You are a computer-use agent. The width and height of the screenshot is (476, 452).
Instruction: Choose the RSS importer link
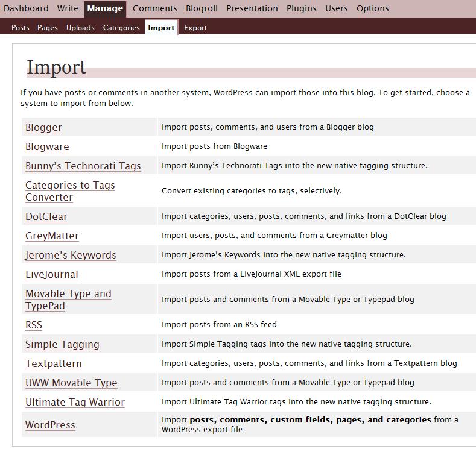pos(34,325)
